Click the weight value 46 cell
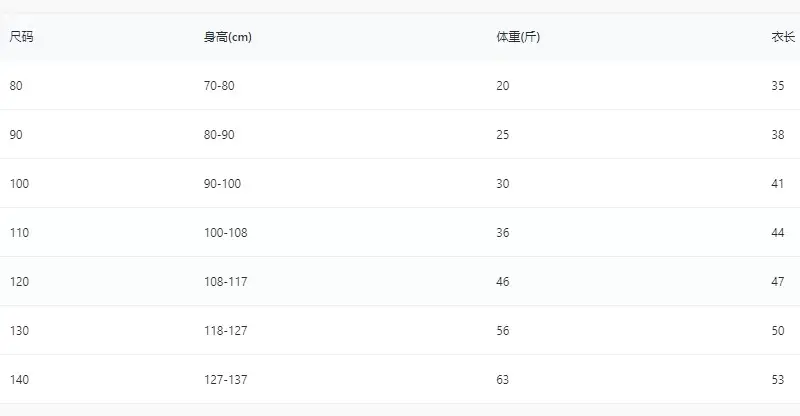800x416 pixels. (x=503, y=282)
